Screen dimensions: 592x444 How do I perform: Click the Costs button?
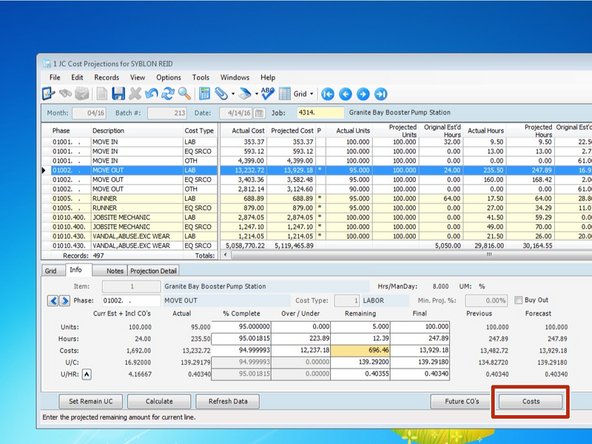(531, 401)
